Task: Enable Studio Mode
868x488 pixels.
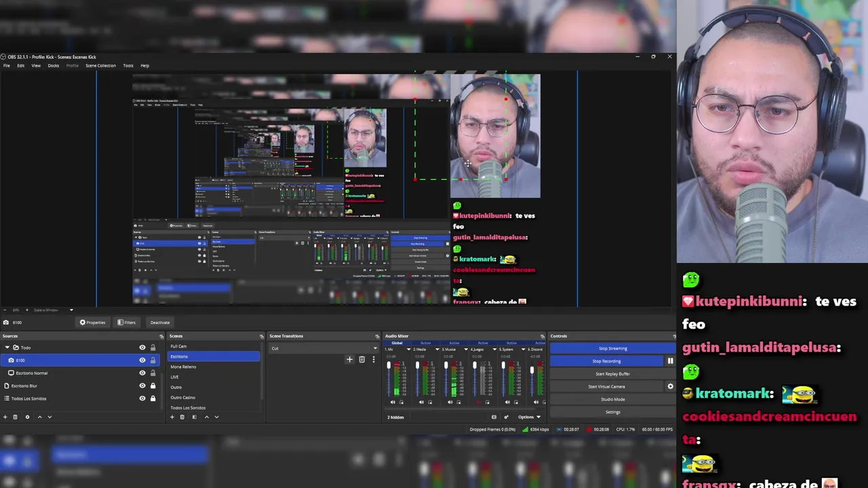Action: pyautogui.click(x=613, y=399)
